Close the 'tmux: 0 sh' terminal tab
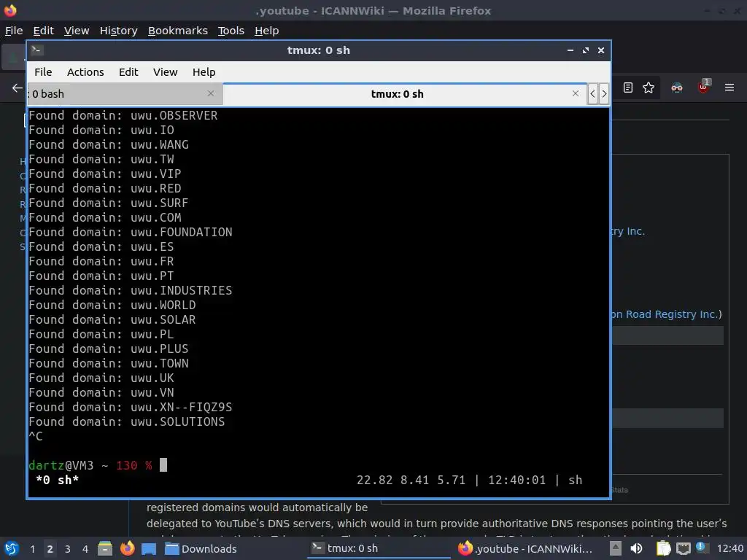Screen dimensions: 747x560 (x=576, y=94)
